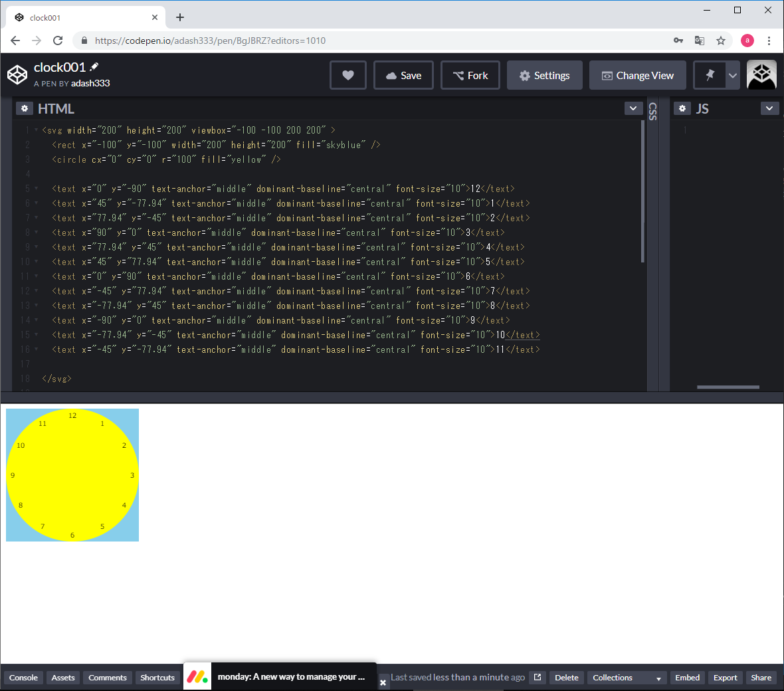The height and width of the screenshot is (691, 784).
Task: Fork this pen
Action: pyautogui.click(x=470, y=75)
